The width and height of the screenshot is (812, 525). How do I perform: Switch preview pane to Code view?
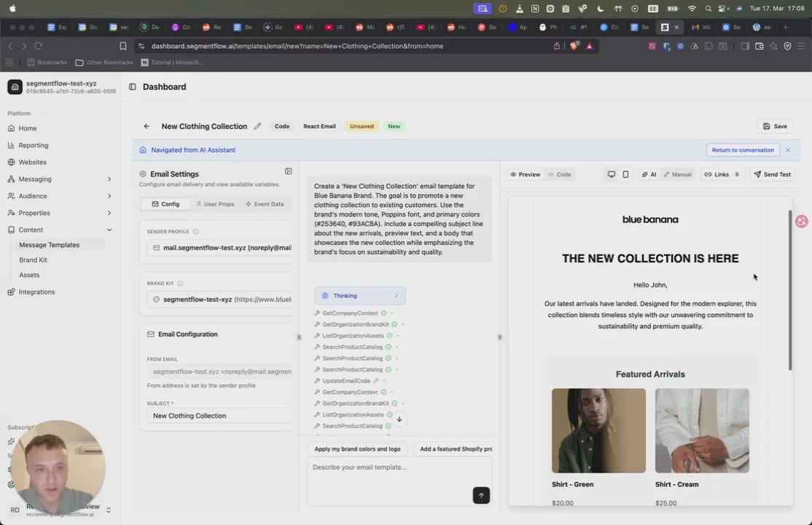coord(560,174)
